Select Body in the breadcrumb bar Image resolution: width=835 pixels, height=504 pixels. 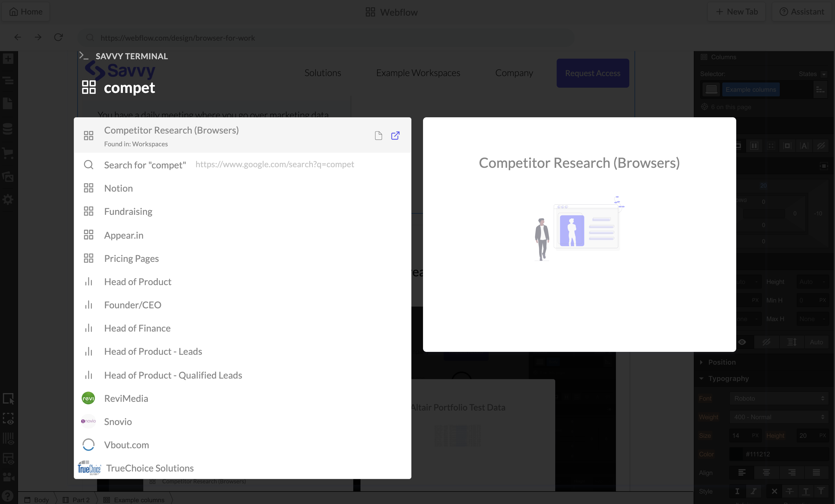(x=37, y=500)
